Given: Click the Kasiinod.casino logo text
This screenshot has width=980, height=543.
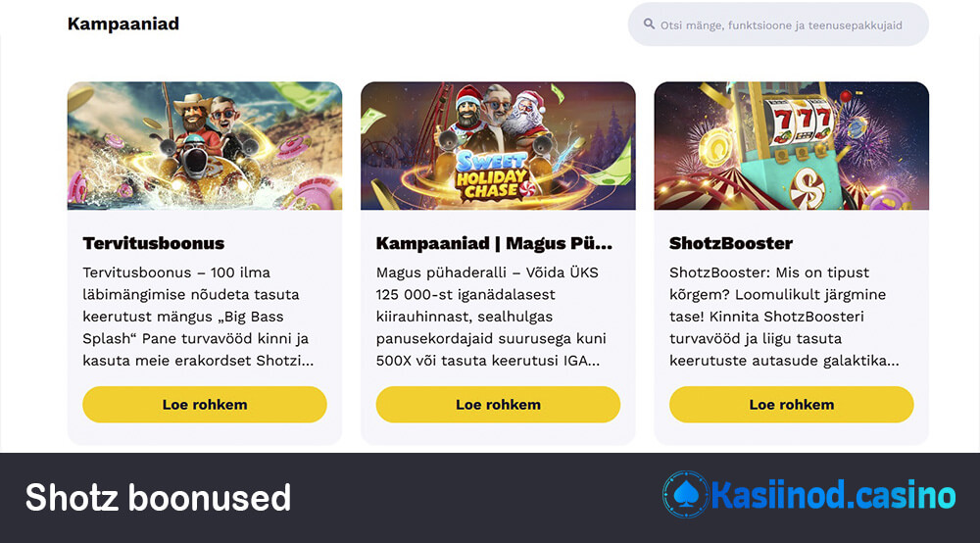Looking at the screenshot, I should pyautogui.click(x=832, y=496).
